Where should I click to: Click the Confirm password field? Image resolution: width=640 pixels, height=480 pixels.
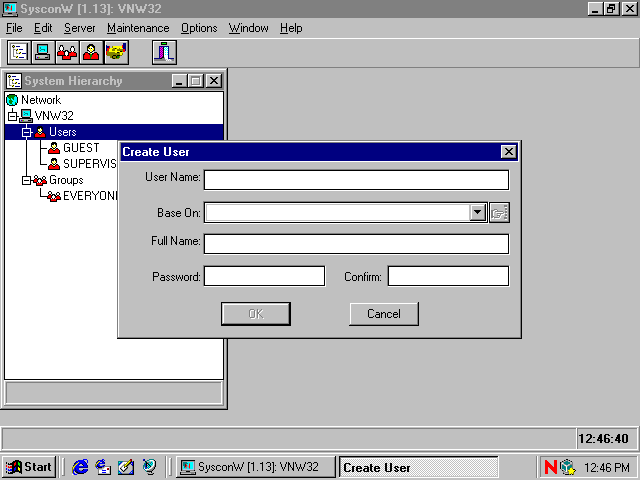448,276
